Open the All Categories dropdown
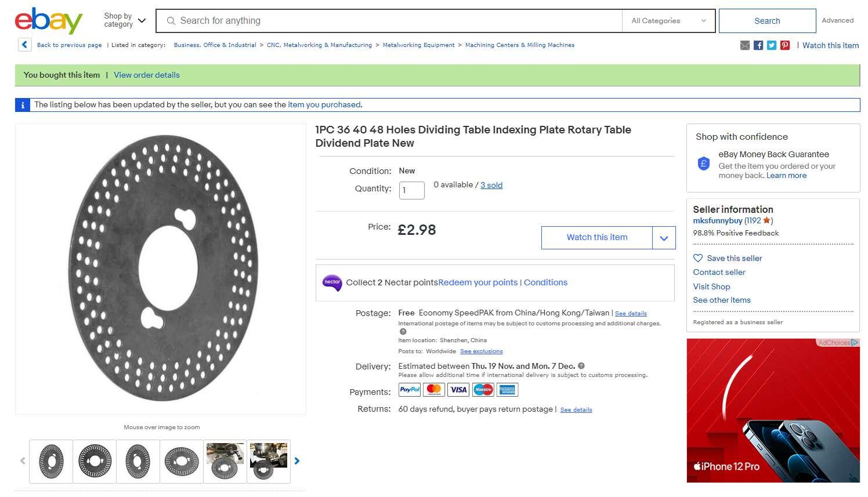This screenshot has width=868, height=497. pyautogui.click(x=668, y=21)
